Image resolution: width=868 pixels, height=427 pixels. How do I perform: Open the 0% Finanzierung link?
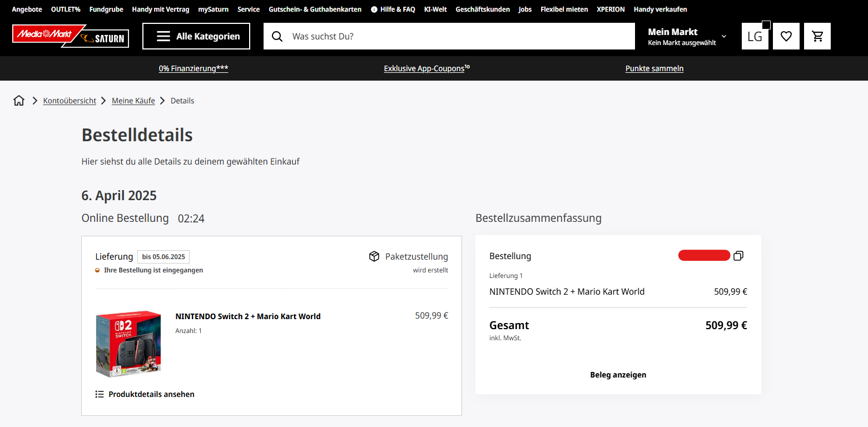coord(193,68)
